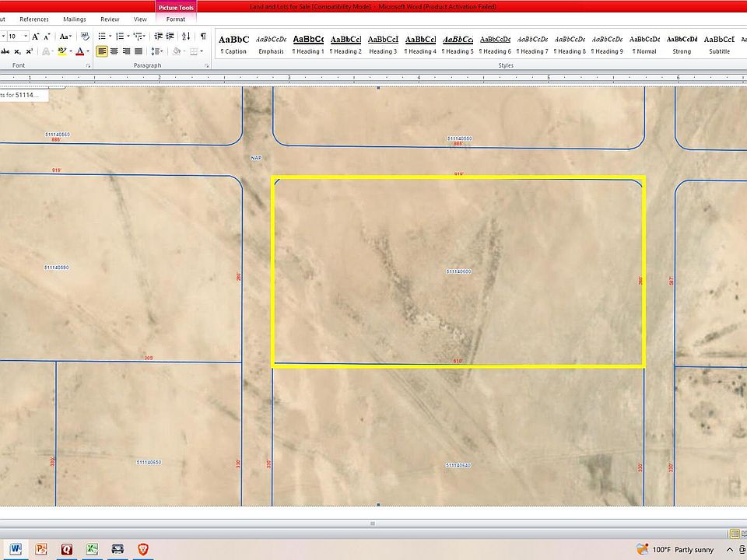Switch to the Mailings ribbon tab
Screen dimensions: 747x560
click(75, 19)
